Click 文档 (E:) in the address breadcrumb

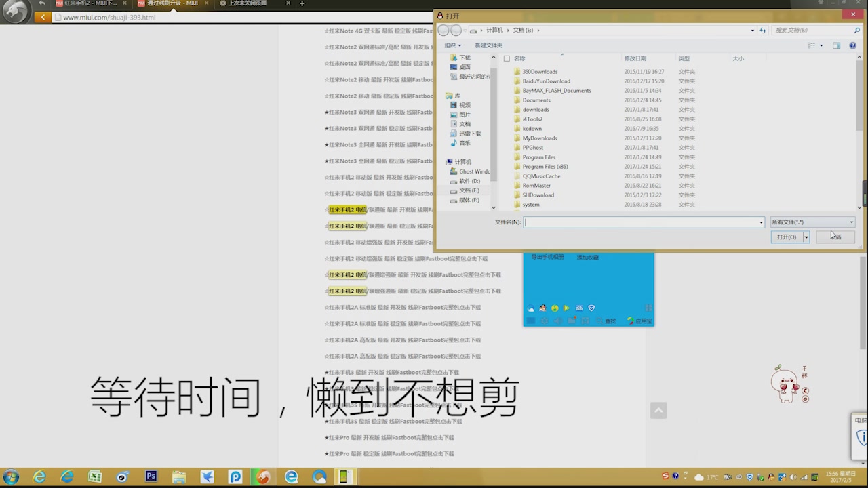point(523,30)
